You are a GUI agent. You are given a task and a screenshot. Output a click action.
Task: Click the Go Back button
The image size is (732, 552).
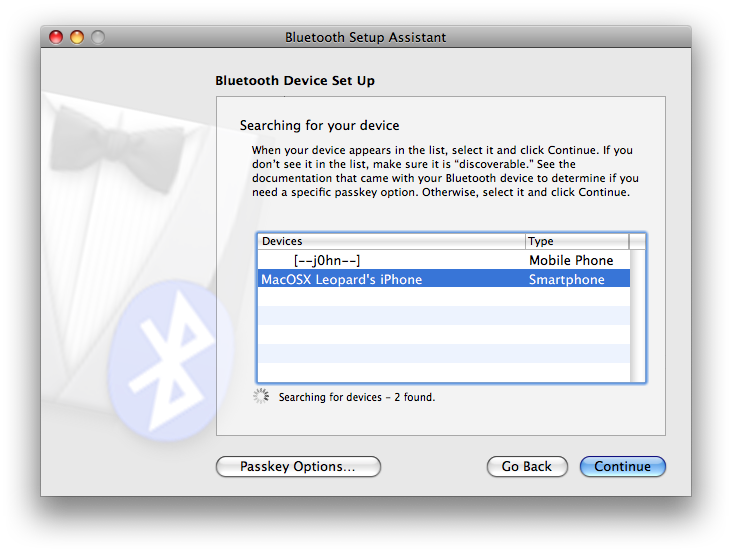[x=527, y=466]
